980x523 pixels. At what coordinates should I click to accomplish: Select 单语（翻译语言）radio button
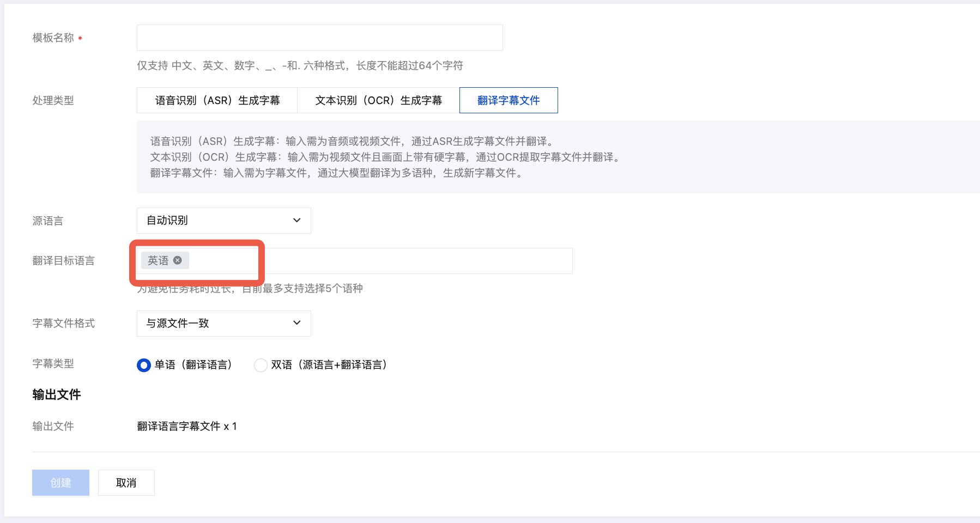(143, 365)
